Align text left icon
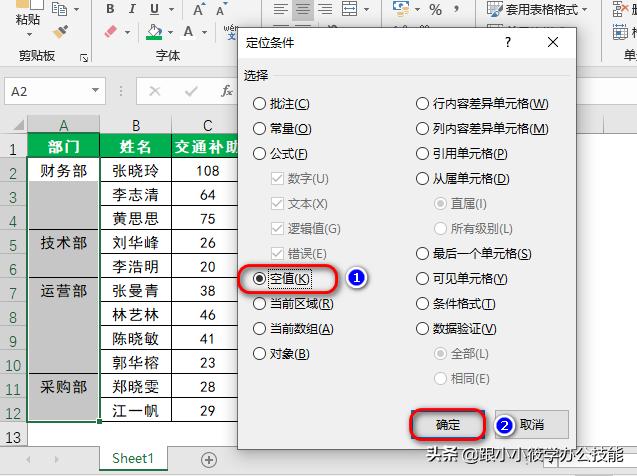Image resolution: width=637 pixels, height=476 pixels. click(281, 9)
